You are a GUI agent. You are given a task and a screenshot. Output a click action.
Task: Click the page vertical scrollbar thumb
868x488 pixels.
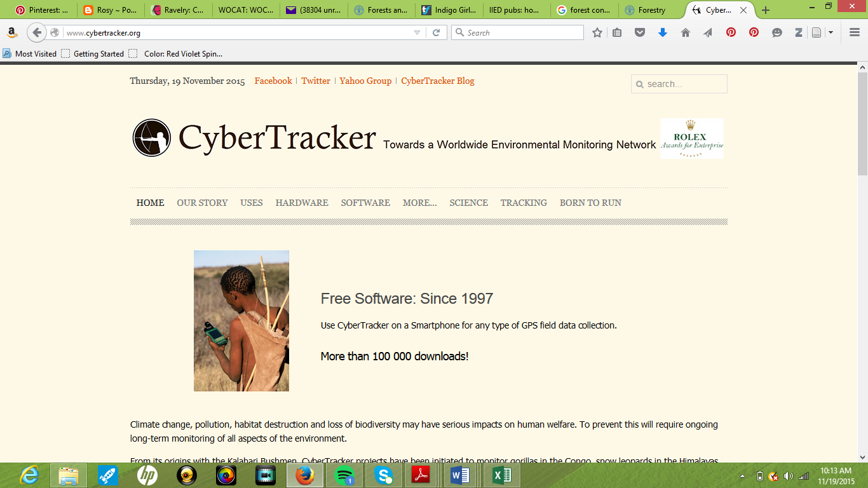pyautogui.click(x=862, y=124)
